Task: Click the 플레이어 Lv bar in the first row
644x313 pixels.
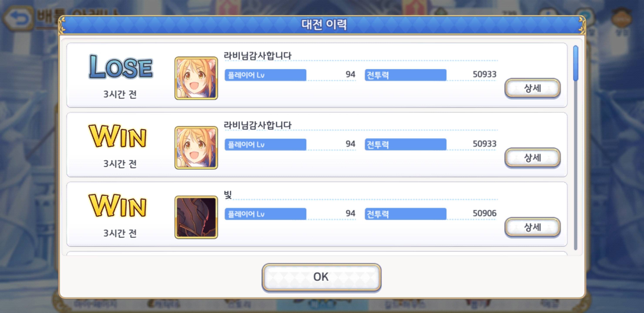Action: (x=265, y=75)
